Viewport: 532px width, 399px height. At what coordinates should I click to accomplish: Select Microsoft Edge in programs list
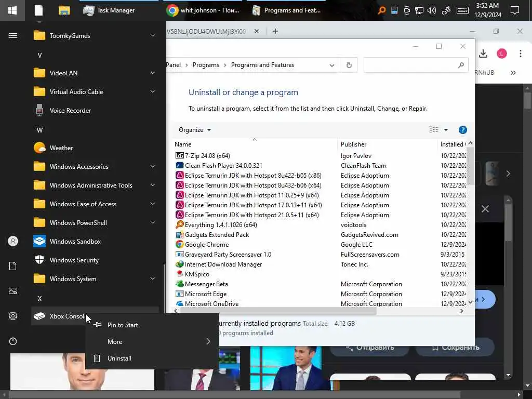[x=320, y=294]
